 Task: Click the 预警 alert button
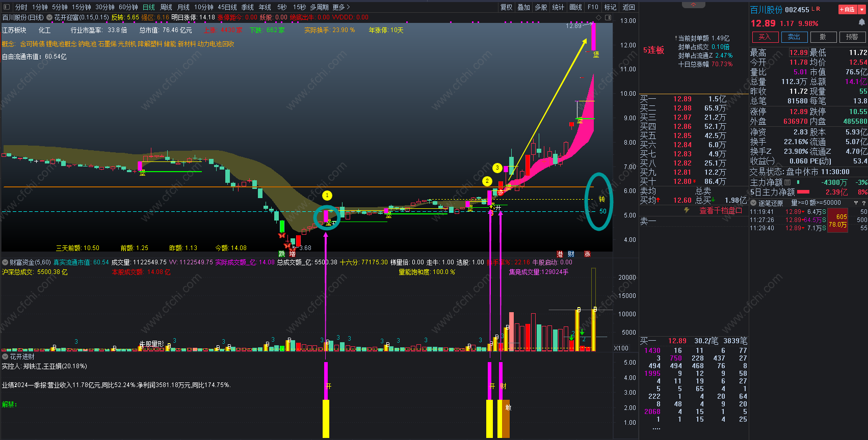pyautogui.click(x=852, y=37)
